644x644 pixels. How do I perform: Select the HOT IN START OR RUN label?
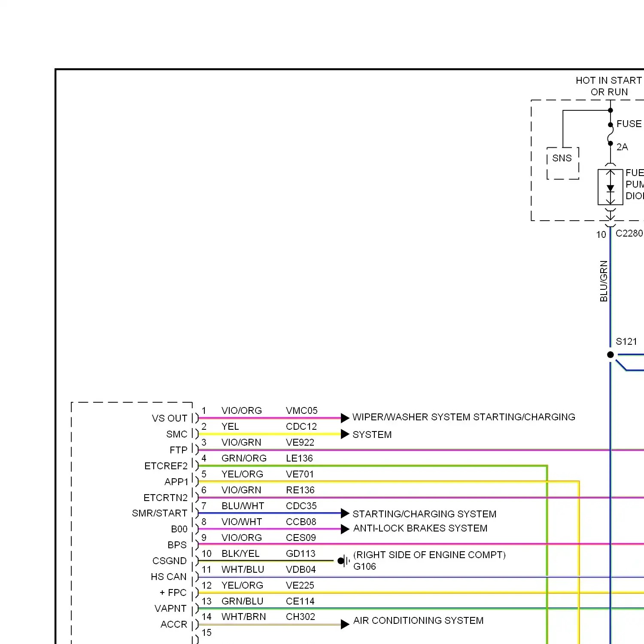point(609,86)
